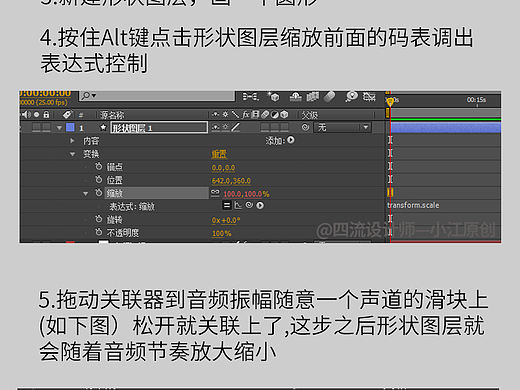Click the 00:15s mark on time ruler
Screen dimensions: 520x390
pos(476,100)
